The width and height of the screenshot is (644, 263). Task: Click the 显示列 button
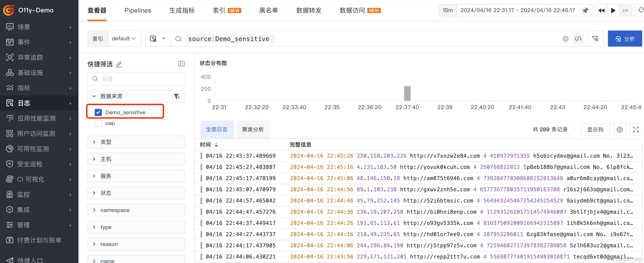pos(595,130)
